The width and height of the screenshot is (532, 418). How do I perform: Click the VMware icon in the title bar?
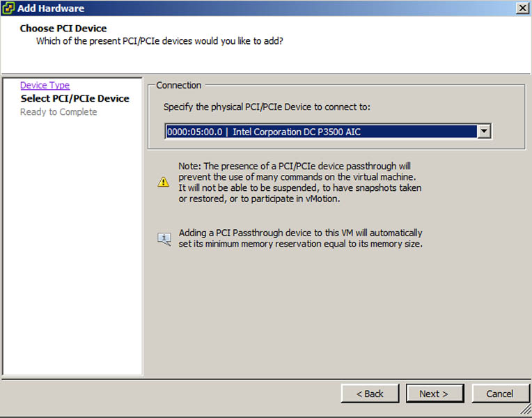pyautogui.click(x=8, y=8)
